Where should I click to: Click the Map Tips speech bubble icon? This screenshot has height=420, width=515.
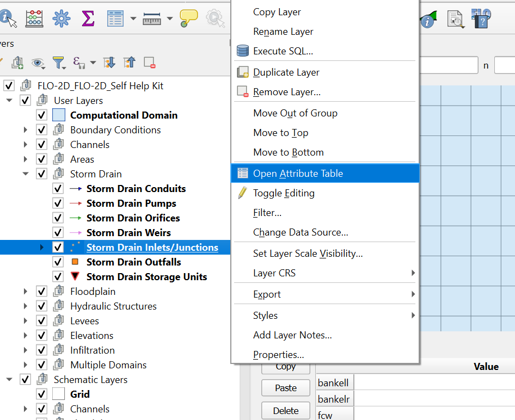click(x=188, y=18)
